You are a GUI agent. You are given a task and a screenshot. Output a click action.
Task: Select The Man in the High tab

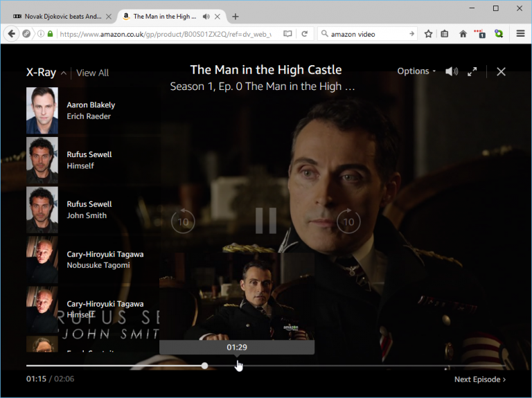165,17
